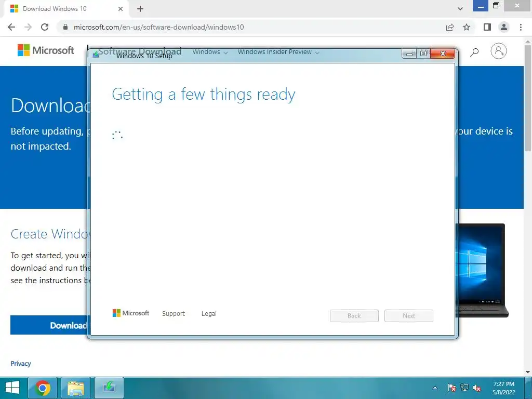Expand the Windows menu on webpage
The width and height of the screenshot is (532, 399).
click(x=210, y=52)
